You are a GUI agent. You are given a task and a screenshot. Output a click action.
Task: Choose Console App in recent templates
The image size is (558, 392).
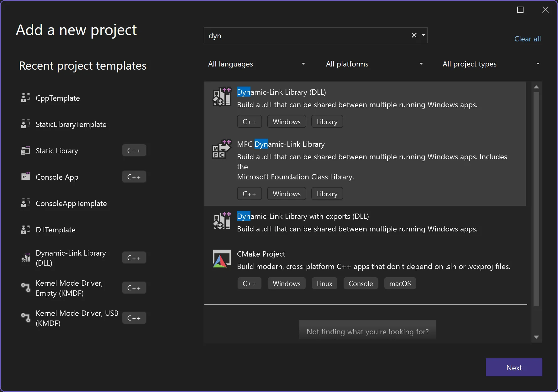click(57, 177)
